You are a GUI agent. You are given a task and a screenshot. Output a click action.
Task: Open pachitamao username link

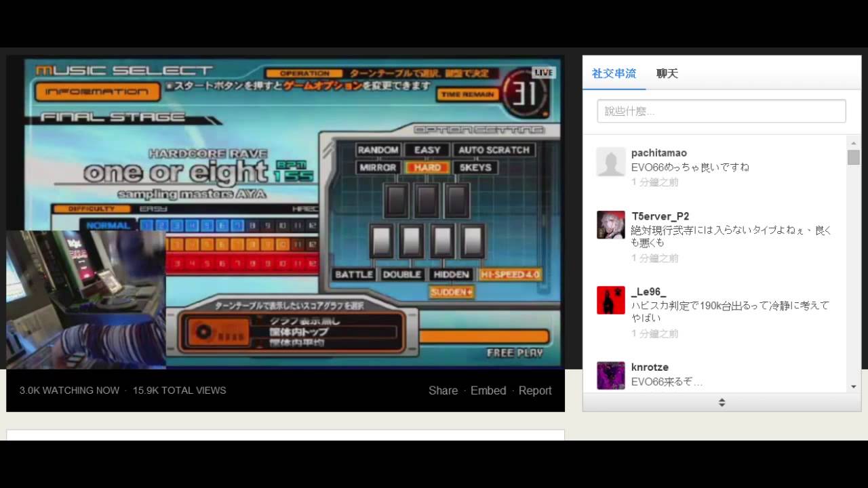pyautogui.click(x=659, y=153)
